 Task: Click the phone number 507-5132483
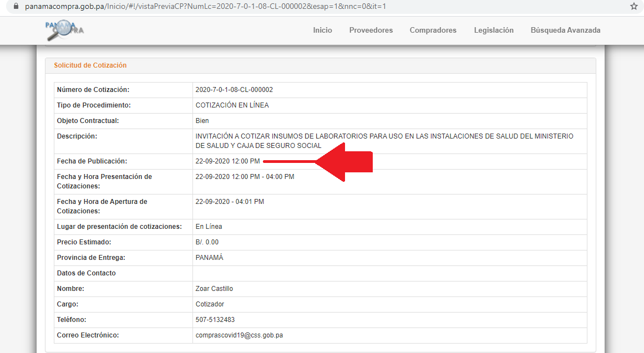click(x=215, y=320)
